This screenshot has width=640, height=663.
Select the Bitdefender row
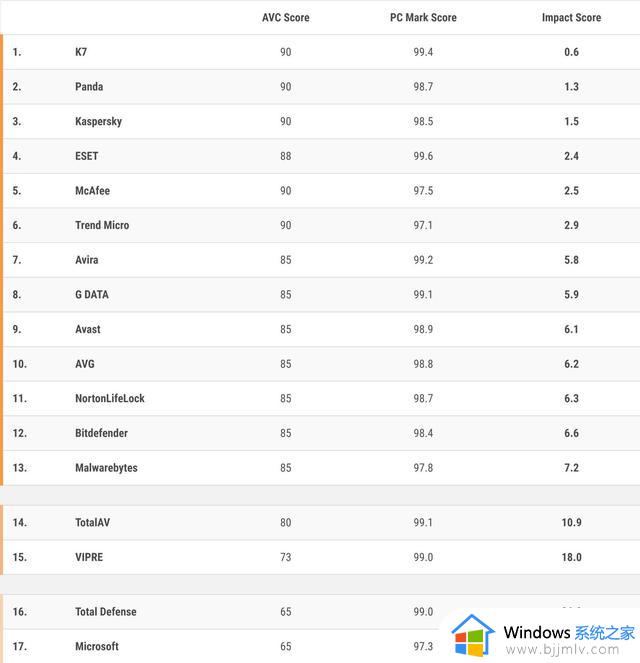[x=321, y=433]
